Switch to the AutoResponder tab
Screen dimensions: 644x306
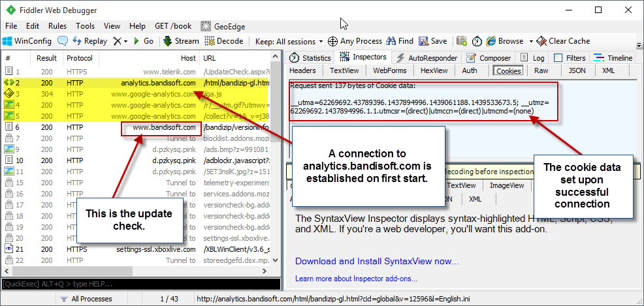tap(427, 58)
